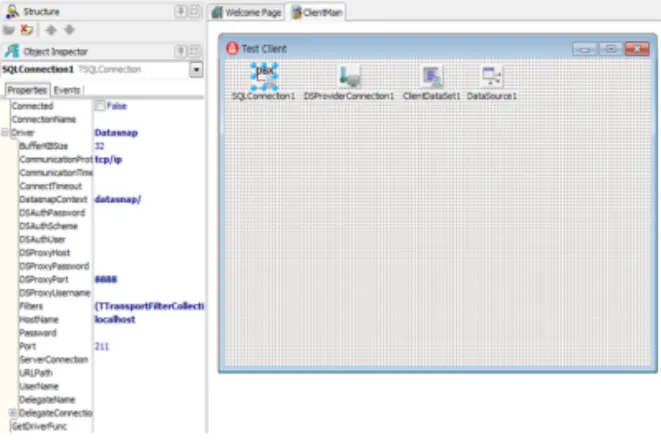The image size is (661, 440).
Task: Select the ConnectionName property
Action: click(44, 119)
